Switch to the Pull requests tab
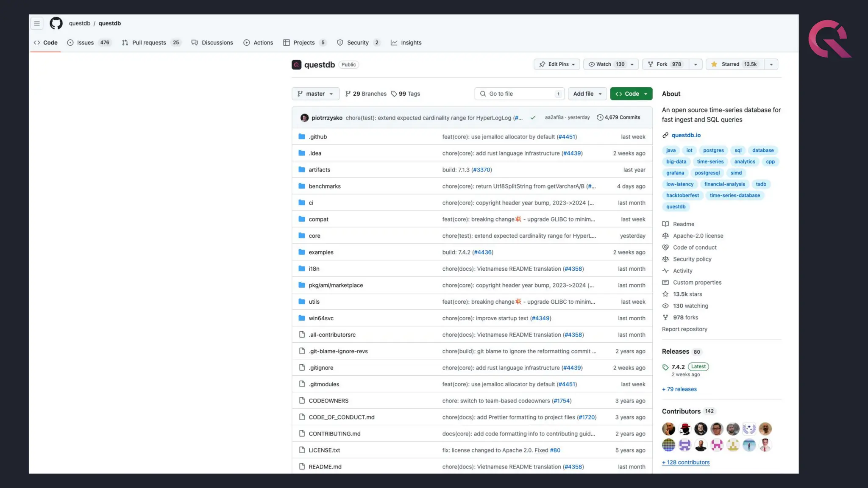The height and width of the screenshot is (488, 868). [x=149, y=43]
